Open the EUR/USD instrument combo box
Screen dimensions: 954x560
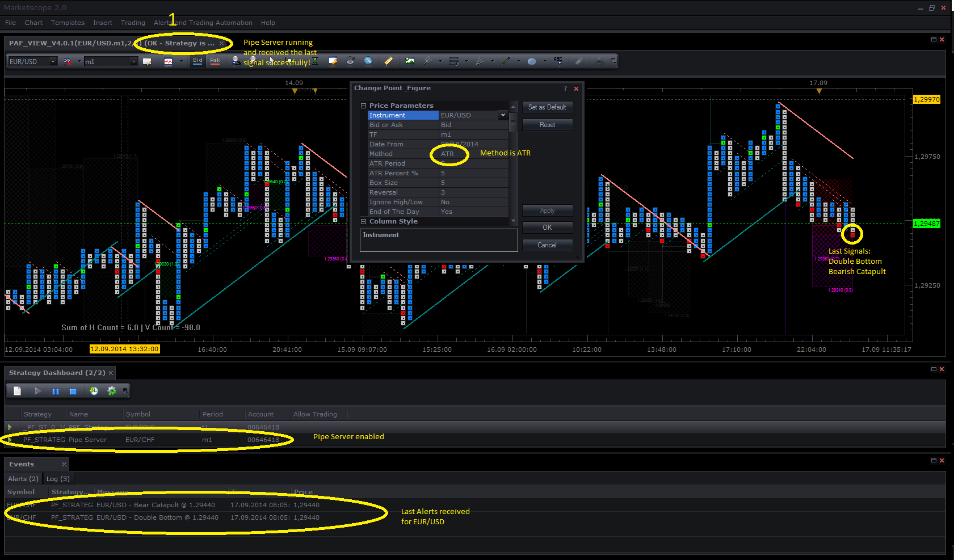pos(33,61)
